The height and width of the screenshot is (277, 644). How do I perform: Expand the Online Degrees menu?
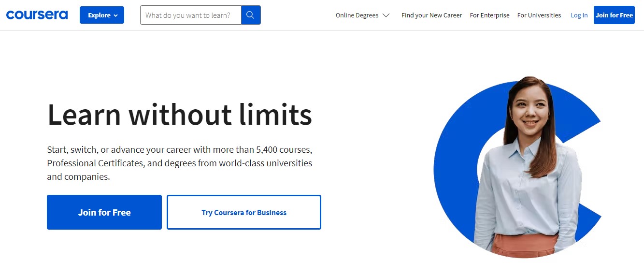click(x=357, y=15)
